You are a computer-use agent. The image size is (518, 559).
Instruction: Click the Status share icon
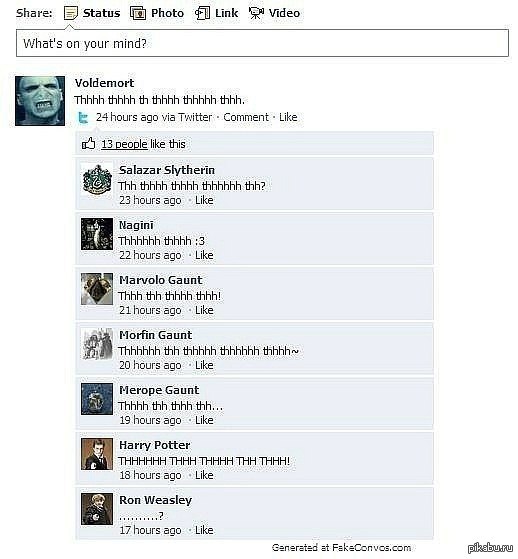point(71,14)
